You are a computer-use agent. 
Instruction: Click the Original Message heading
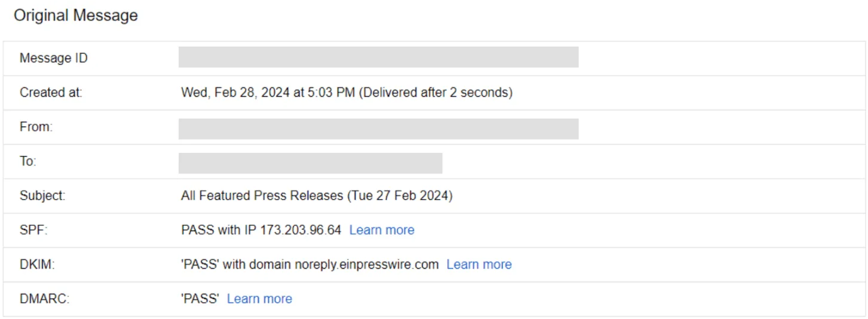[76, 16]
